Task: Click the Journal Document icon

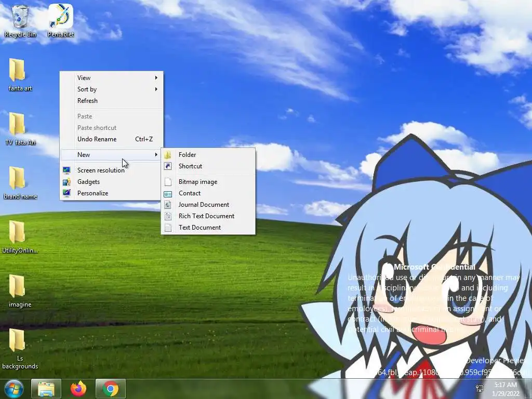Action: [x=168, y=205]
